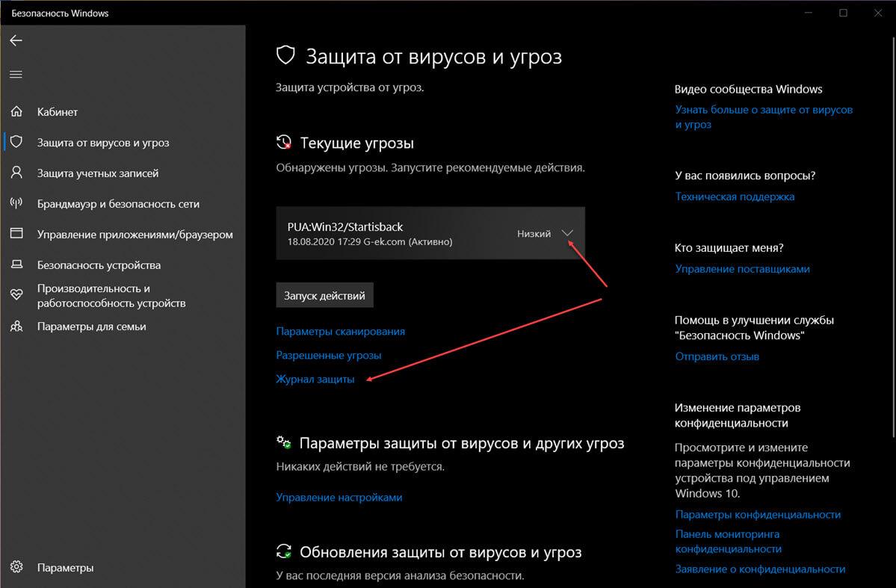Click the family icon in the sidebar

pos(16,327)
